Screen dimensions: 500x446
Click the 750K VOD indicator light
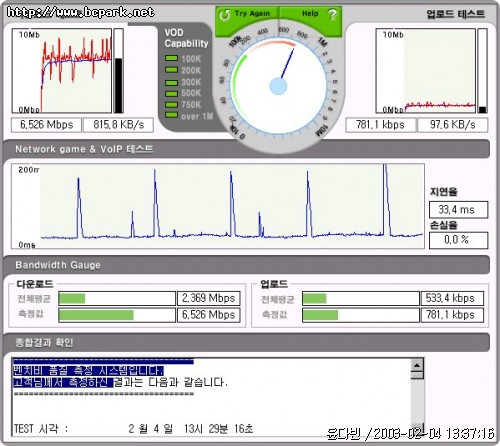171,104
